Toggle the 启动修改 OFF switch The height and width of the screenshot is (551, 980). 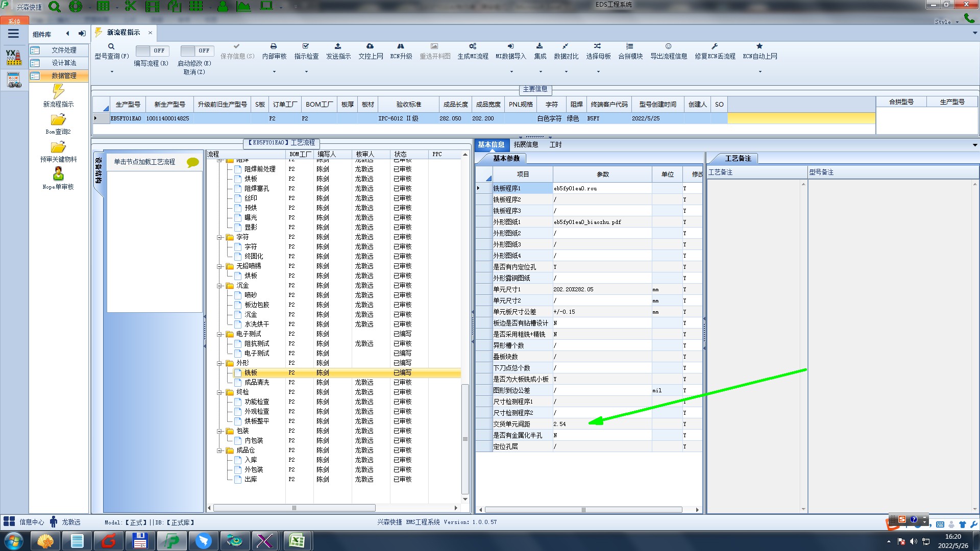tap(197, 51)
